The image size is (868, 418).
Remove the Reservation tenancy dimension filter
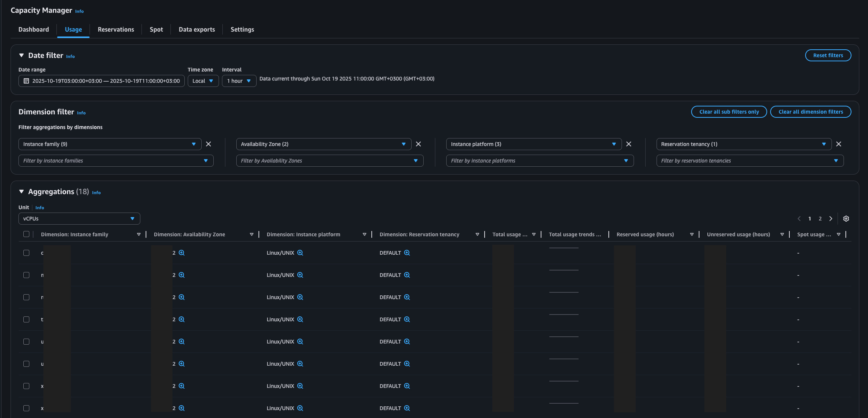(839, 144)
